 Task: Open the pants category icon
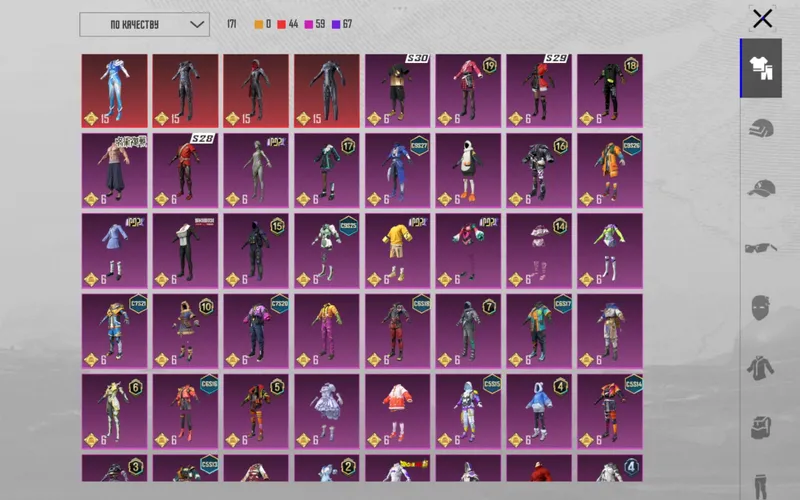click(x=761, y=486)
